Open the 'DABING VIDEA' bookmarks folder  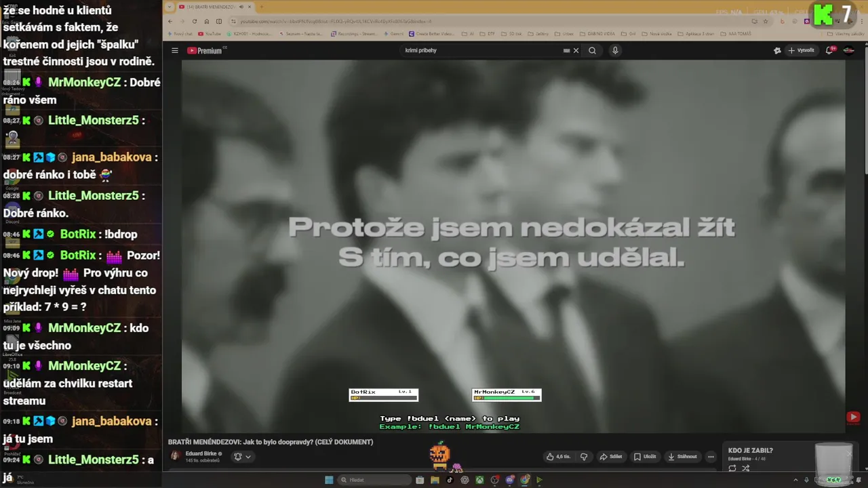pyautogui.click(x=598, y=33)
